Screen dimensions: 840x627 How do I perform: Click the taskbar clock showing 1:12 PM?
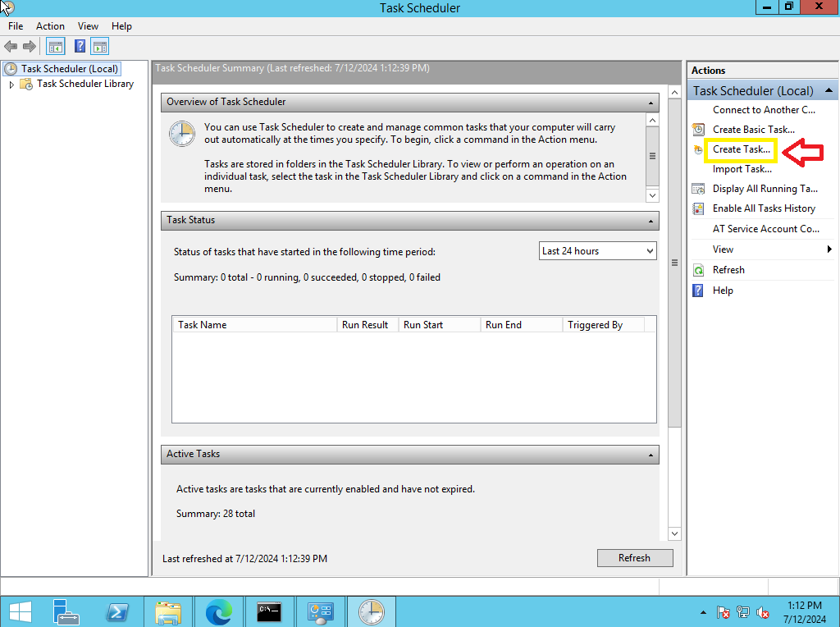coord(805,612)
